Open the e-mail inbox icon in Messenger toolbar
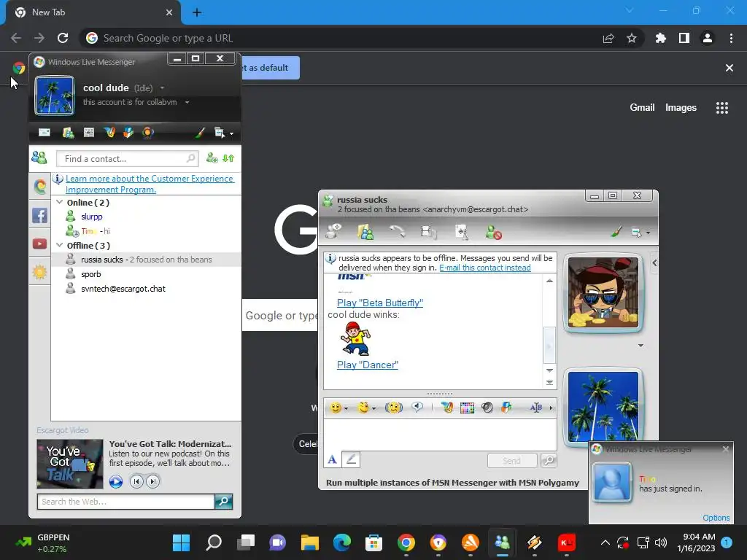The image size is (747, 560). click(x=44, y=133)
